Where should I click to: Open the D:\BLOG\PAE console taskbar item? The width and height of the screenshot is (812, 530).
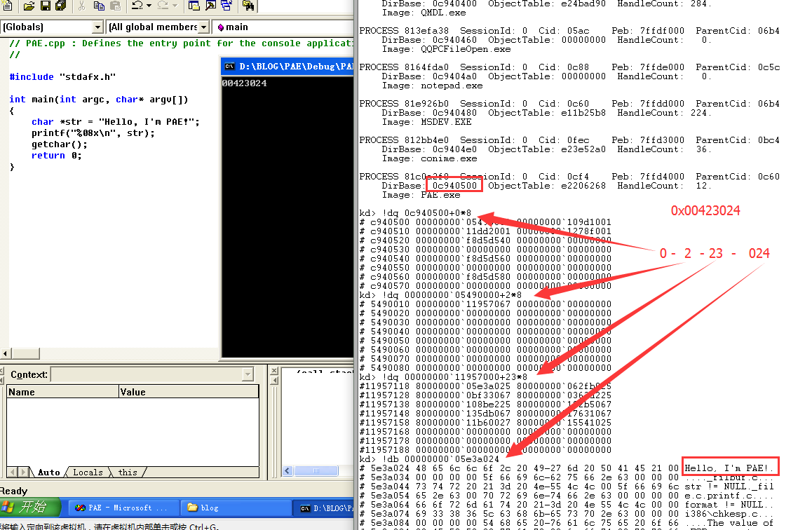[324, 508]
